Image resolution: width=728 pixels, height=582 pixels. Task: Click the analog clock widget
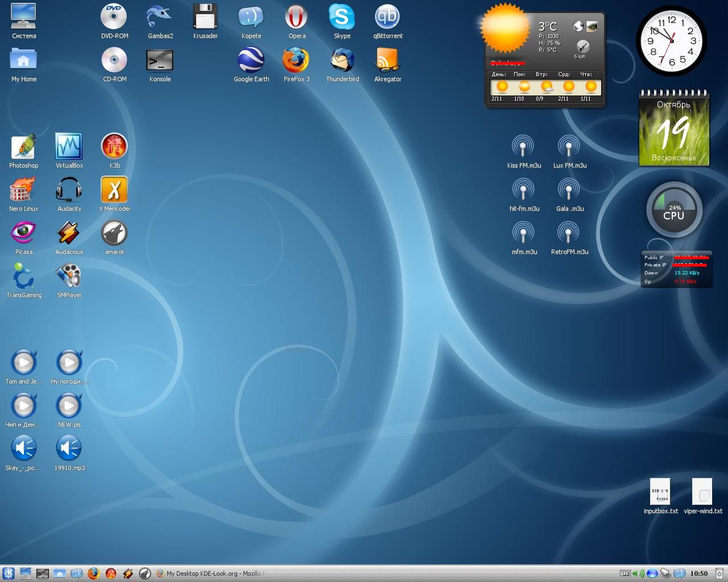click(x=671, y=41)
